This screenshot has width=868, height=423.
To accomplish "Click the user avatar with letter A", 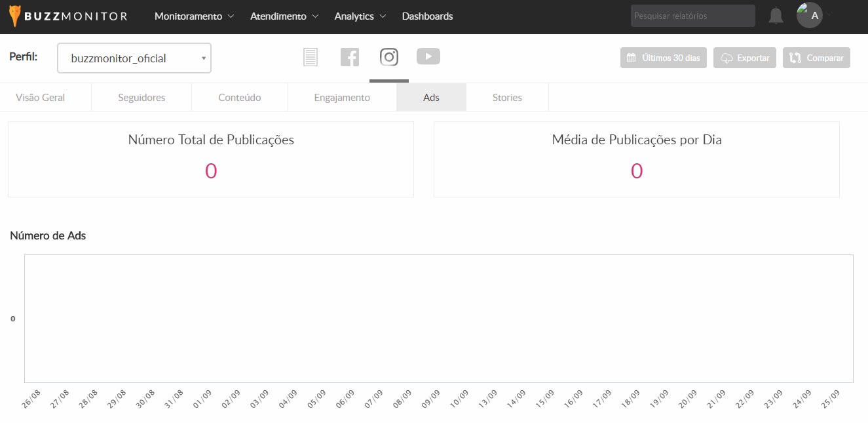I will point(810,15).
